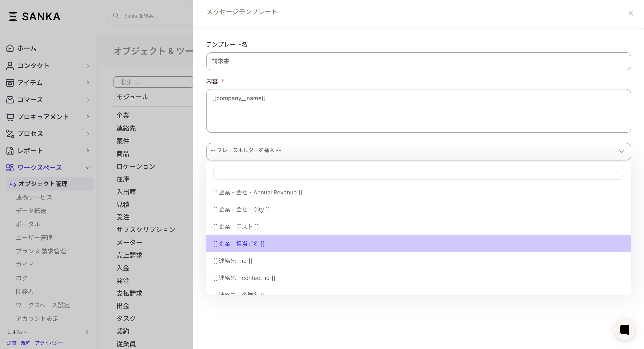Select オブジェクト管理 in the sidebar
Screen dimensions: 644x349
tap(43, 184)
